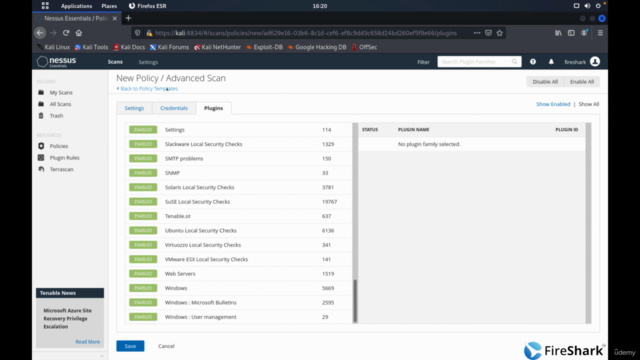This screenshot has height=360, width=640.
Task: Select the Plugins tab
Action: click(x=213, y=108)
